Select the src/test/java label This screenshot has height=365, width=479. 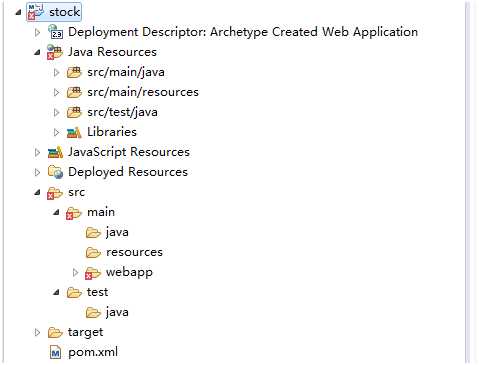[x=122, y=112]
